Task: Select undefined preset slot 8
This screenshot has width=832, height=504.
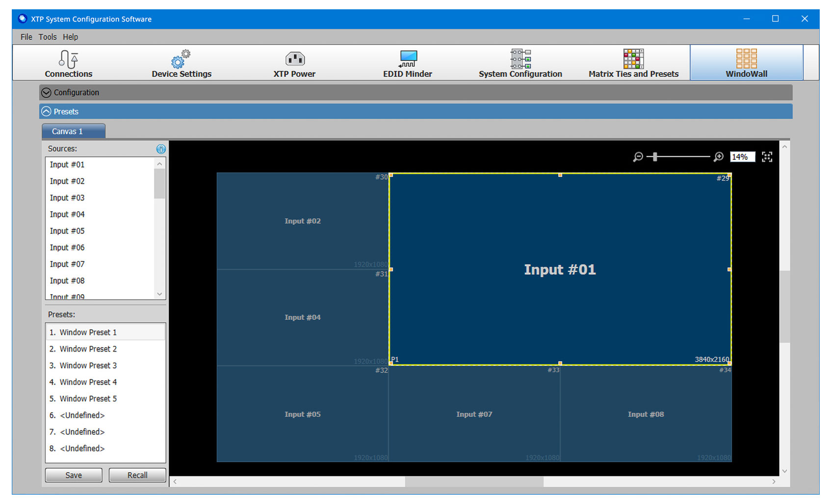Action: tap(105, 449)
